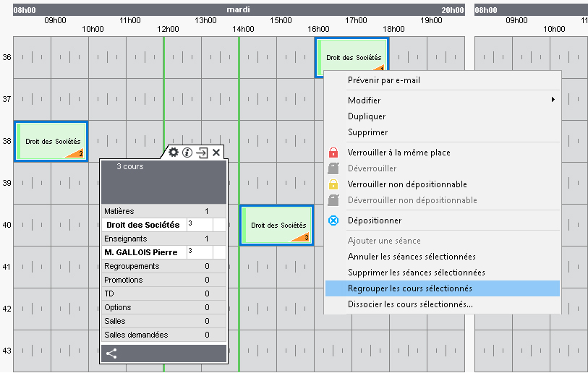Click the 14h00 time label in mardi header
Viewport: 588px width, 373px height.
244,29
